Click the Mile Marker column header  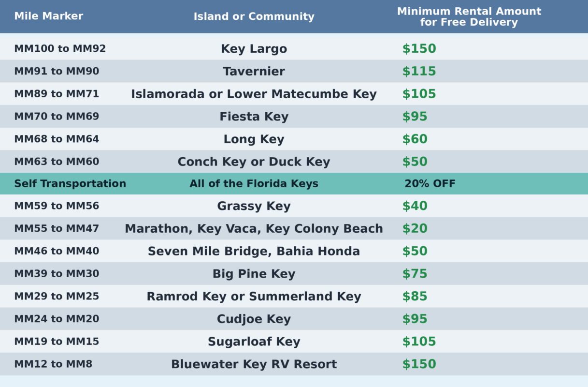click(x=49, y=16)
